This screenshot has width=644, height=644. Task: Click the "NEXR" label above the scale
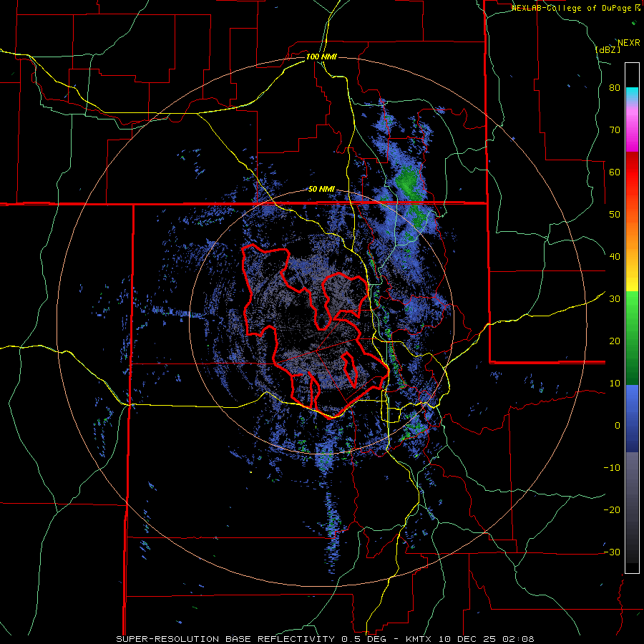(x=629, y=43)
